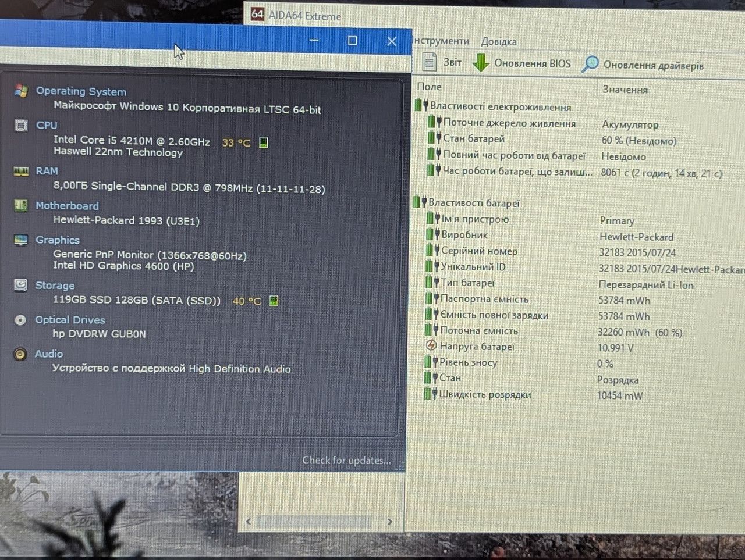Open the Motherboard section heading

pos(67,206)
